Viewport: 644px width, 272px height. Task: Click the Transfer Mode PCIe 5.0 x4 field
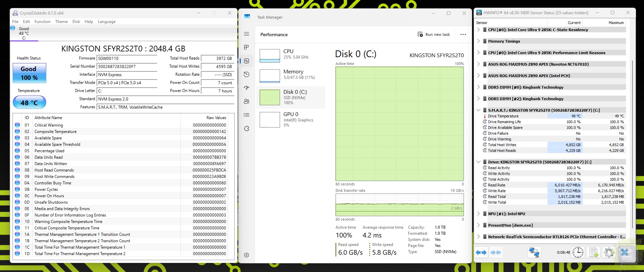[127, 83]
